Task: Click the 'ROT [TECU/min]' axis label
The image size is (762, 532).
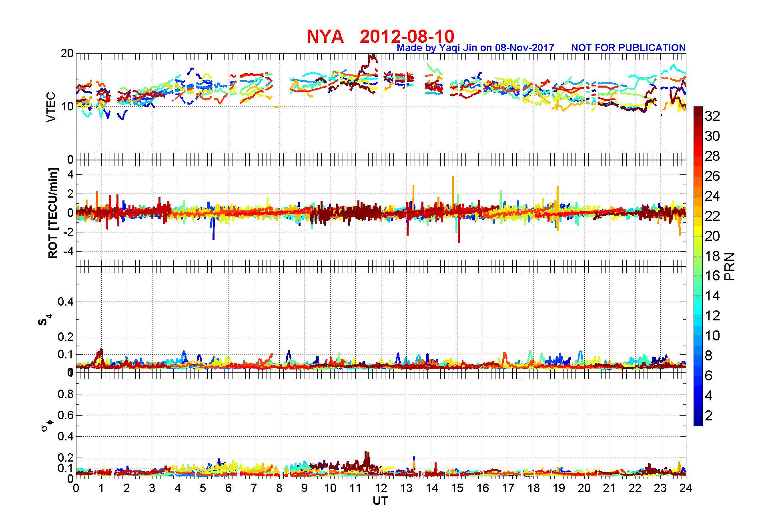Action: (x=53, y=213)
